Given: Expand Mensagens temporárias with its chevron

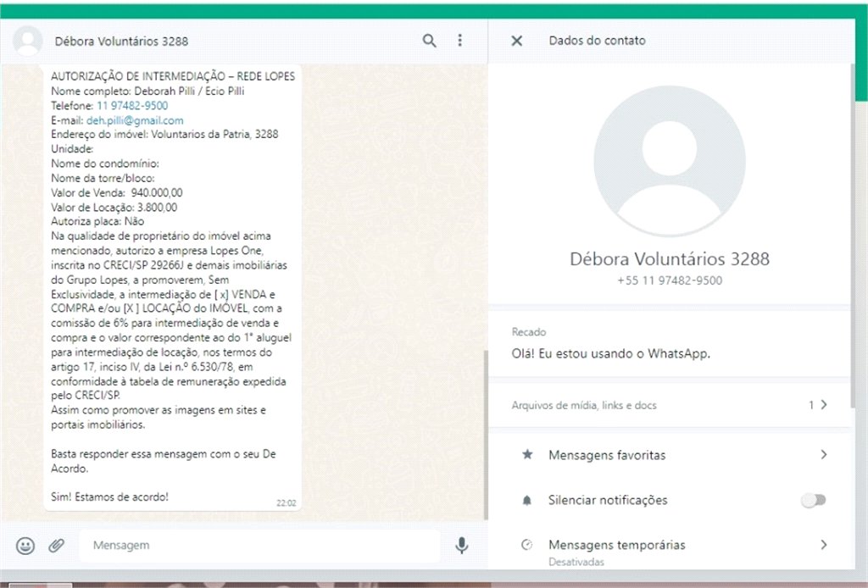Looking at the screenshot, I should coord(824,544).
